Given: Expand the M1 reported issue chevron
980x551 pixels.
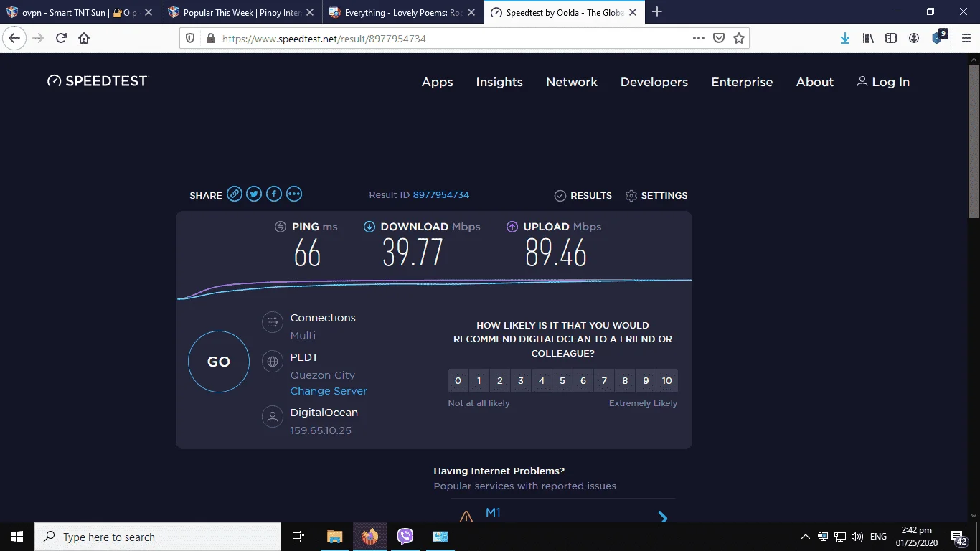Looking at the screenshot, I should pos(663,517).
